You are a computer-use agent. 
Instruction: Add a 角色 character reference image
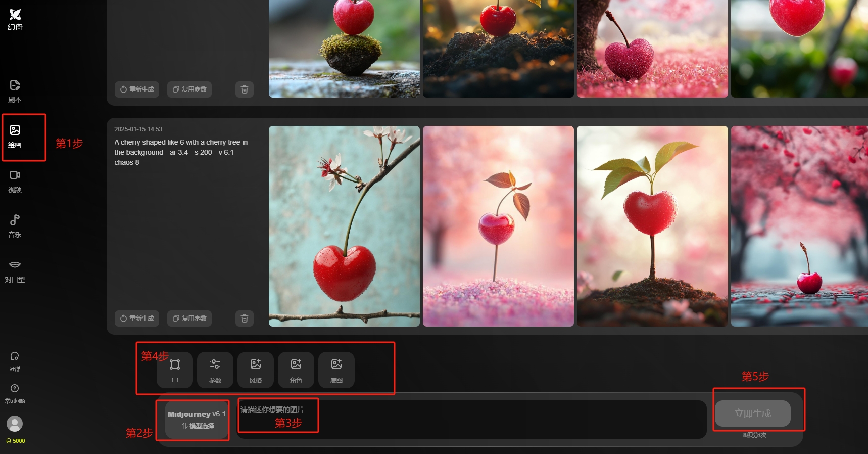[296, 370]
